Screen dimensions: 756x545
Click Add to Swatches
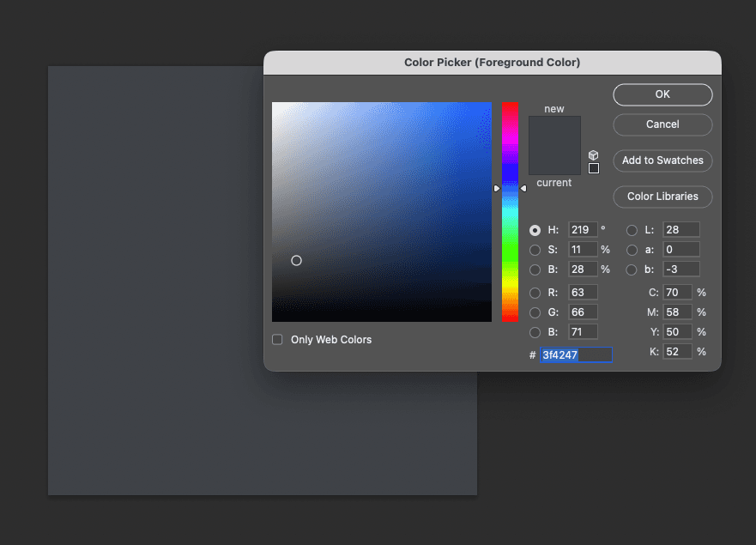(x=662, y=160)
